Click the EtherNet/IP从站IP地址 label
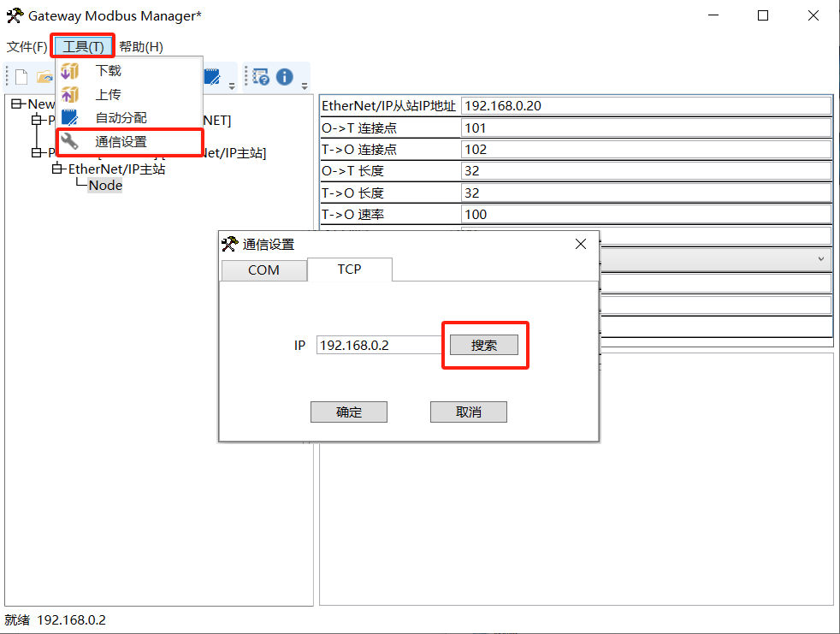 389,105
